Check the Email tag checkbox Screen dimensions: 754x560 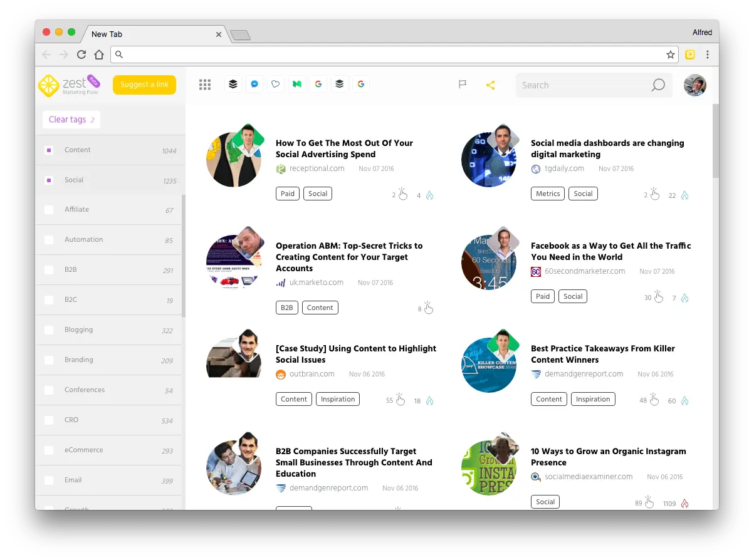pos(49,480)
